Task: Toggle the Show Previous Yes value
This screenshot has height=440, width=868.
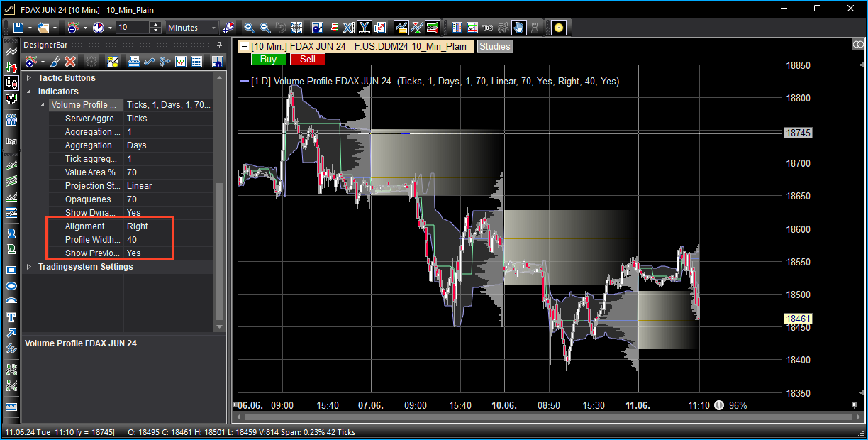Action: [133, 253]
